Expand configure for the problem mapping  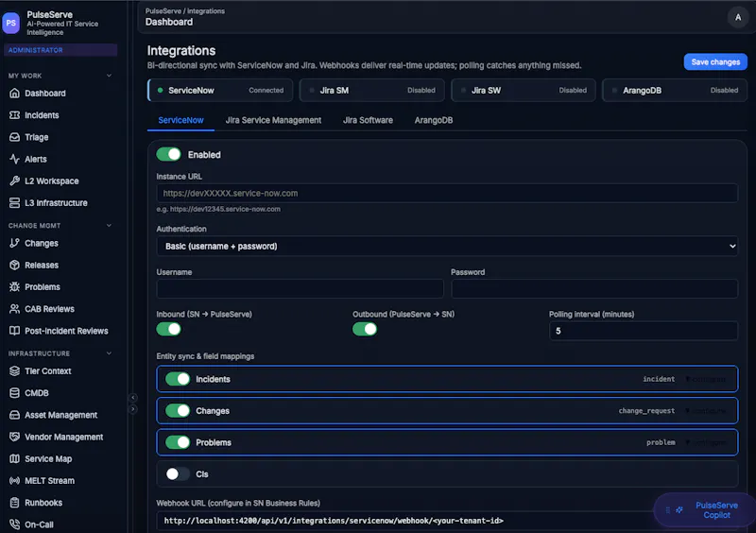click(x=706, y=442)
